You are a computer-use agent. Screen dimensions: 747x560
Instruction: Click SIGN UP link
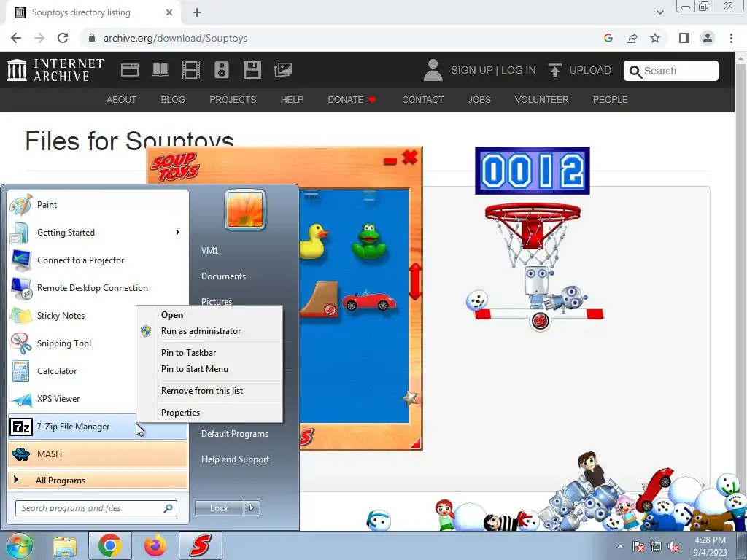[472, 70]
